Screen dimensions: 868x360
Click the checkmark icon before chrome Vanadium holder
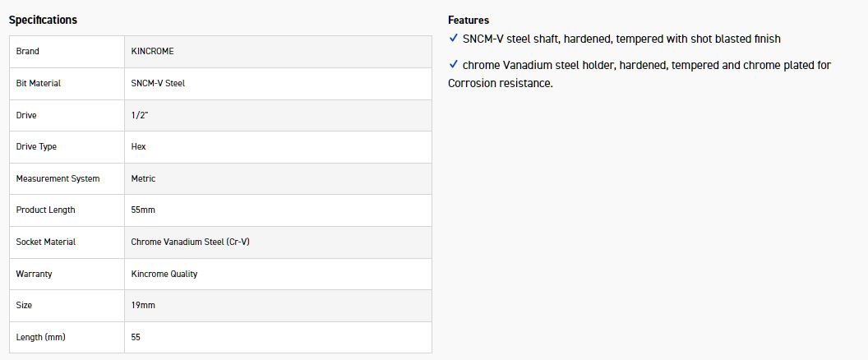pos(454,65)
